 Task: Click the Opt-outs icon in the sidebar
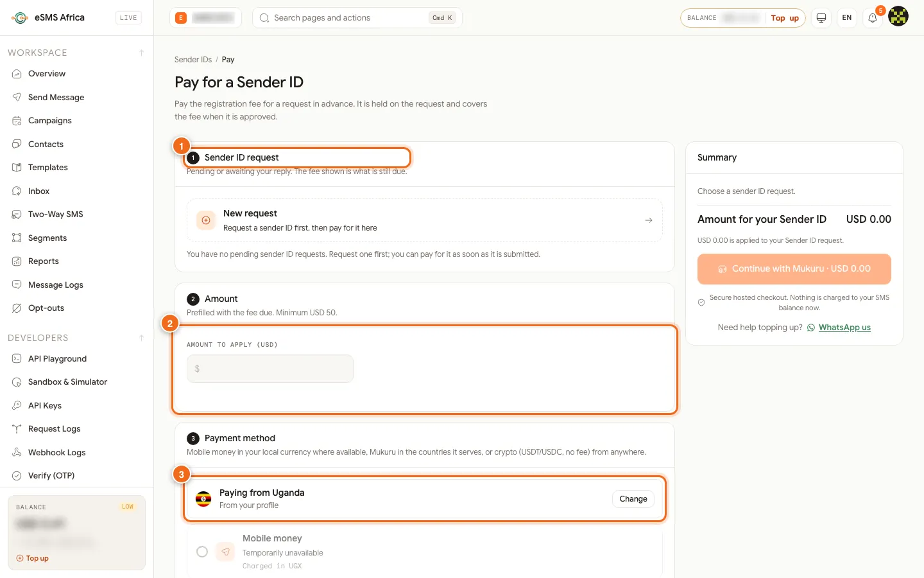point(17,308)
